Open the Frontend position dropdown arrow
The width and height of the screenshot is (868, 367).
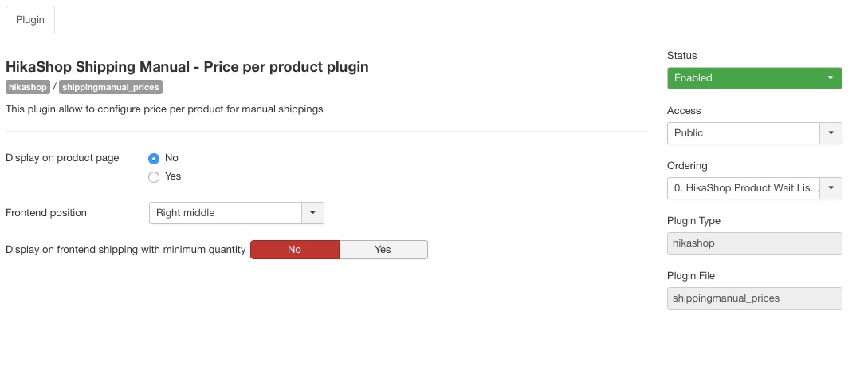(312, 213)
